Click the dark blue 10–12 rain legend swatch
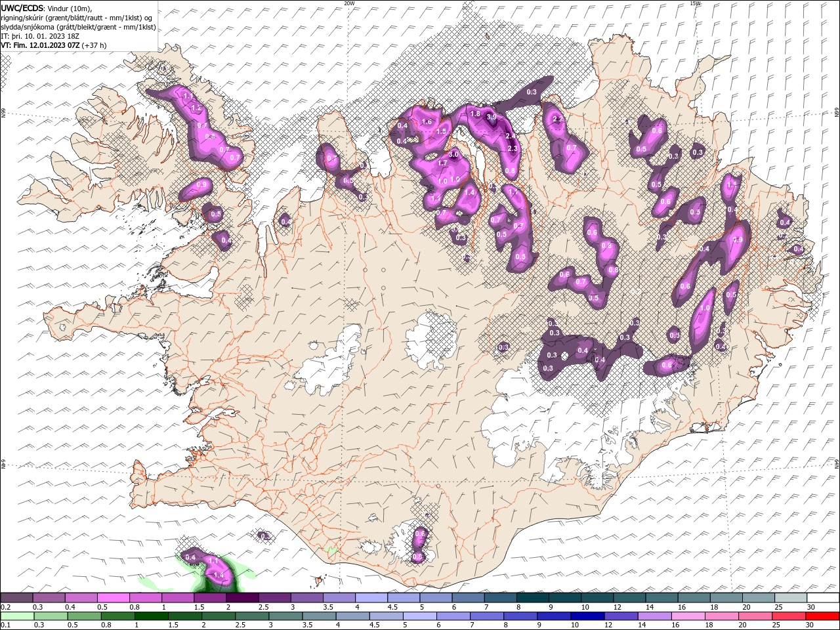The width and height of the screenshot is (840, 630). [x=587, y=616]
